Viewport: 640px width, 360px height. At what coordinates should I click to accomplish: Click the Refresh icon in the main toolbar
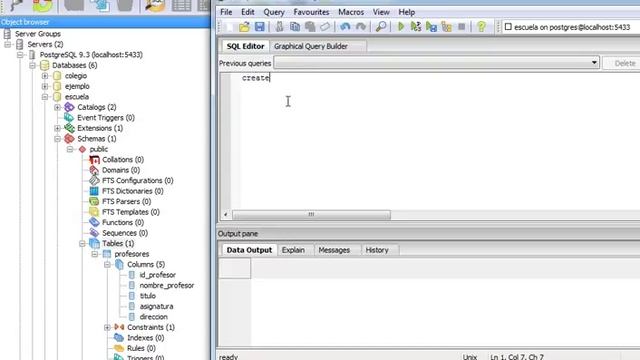coord(42,5)
